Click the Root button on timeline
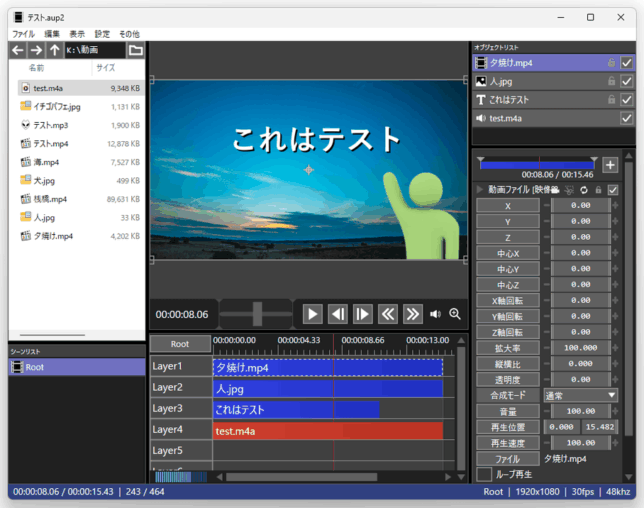 [x=180, y=344]
